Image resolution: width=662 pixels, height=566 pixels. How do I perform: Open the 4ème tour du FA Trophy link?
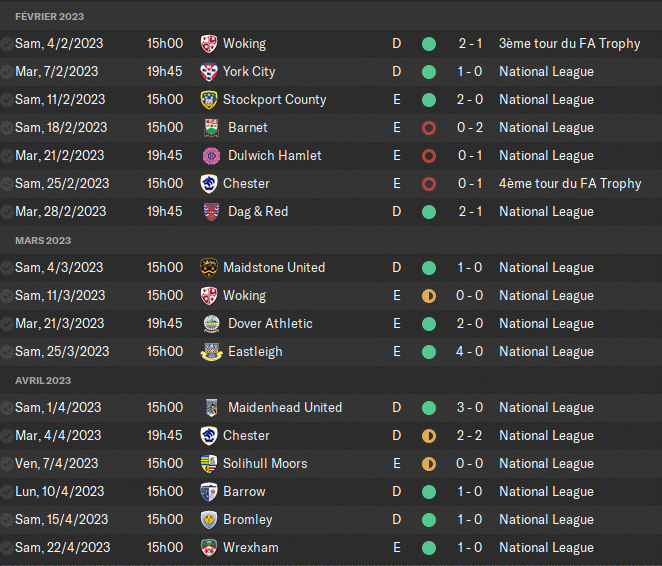569,184
